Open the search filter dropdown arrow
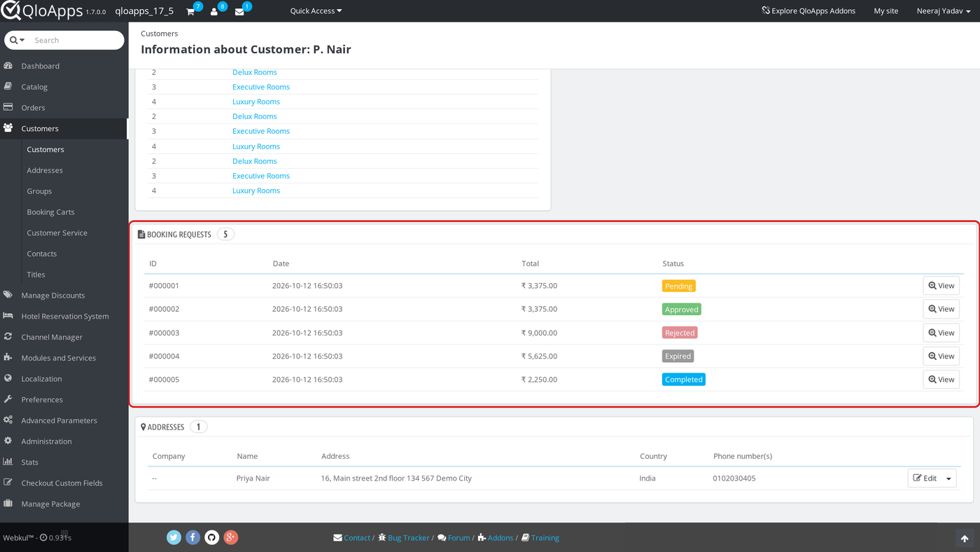Screen dimensions: 980x552 point(17,40)
